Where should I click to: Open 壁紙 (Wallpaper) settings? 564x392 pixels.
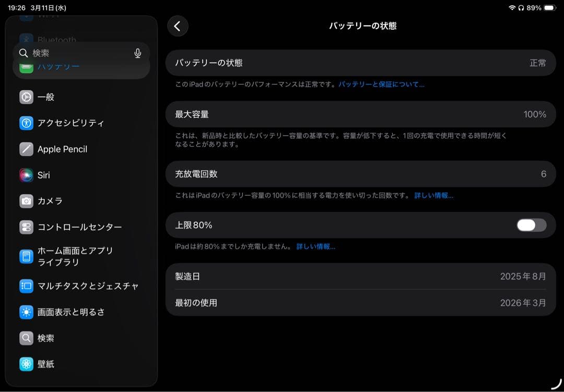[x=46, y=364]
